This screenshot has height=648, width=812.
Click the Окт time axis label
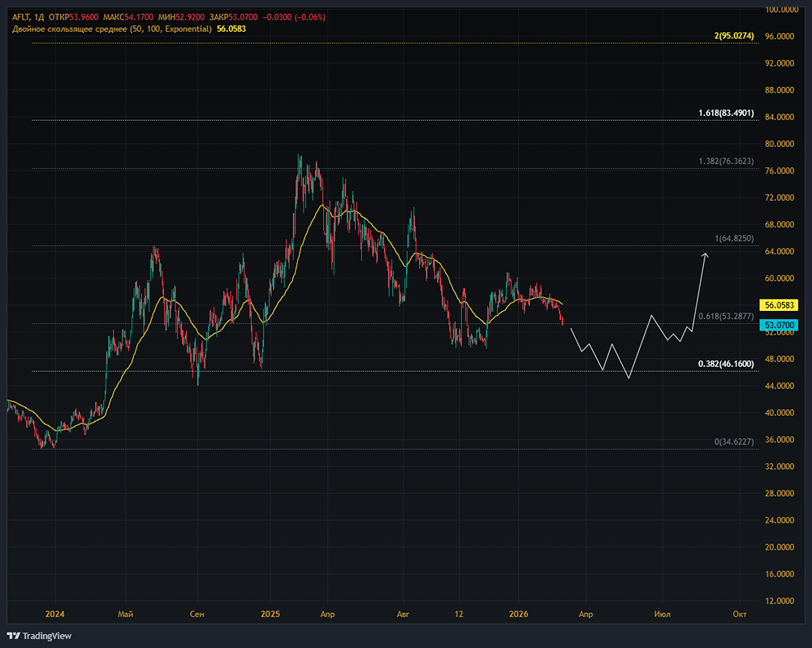740,615
